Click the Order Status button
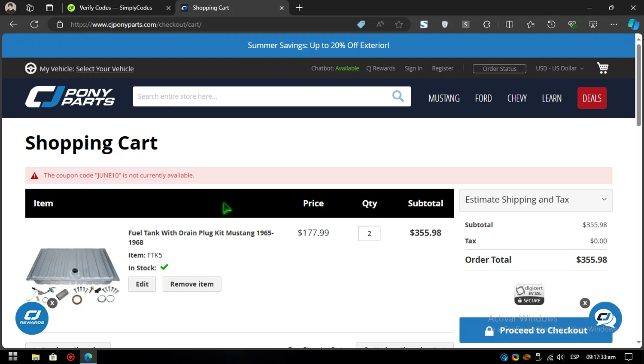This screenshot has width=644, height=364. (x=499, y=69)
